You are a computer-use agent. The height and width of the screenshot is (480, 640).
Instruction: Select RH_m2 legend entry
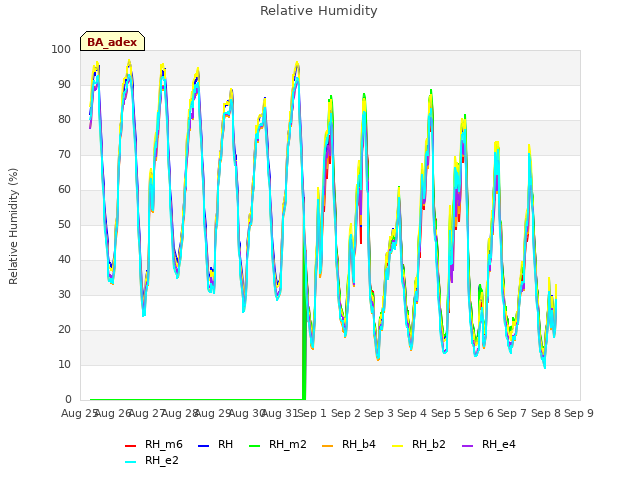(x=278, y=444)
